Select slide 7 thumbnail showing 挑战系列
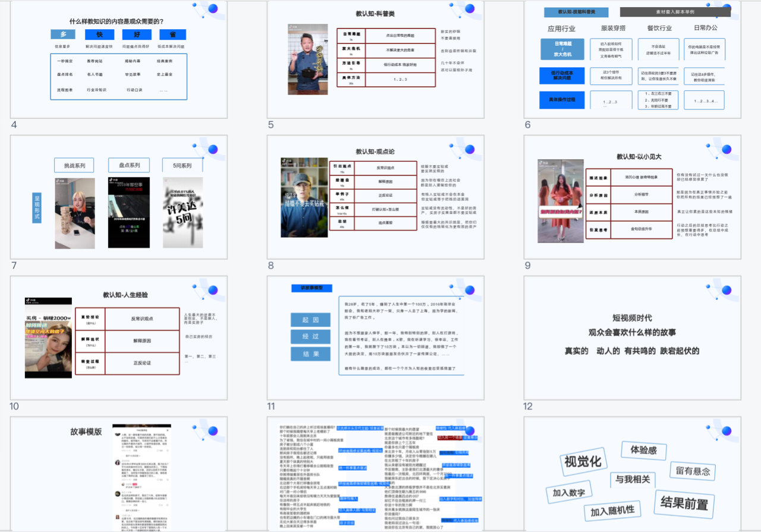This screenshot has height=532, width=761. (x=119, y=197)
